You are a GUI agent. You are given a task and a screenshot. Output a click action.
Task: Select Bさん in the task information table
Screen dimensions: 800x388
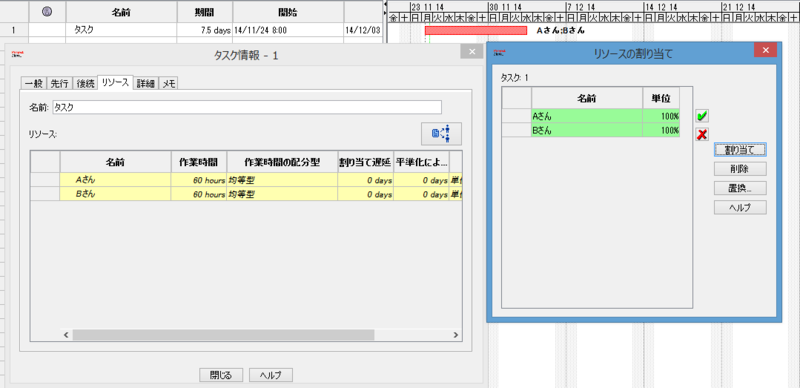[115, 194]
